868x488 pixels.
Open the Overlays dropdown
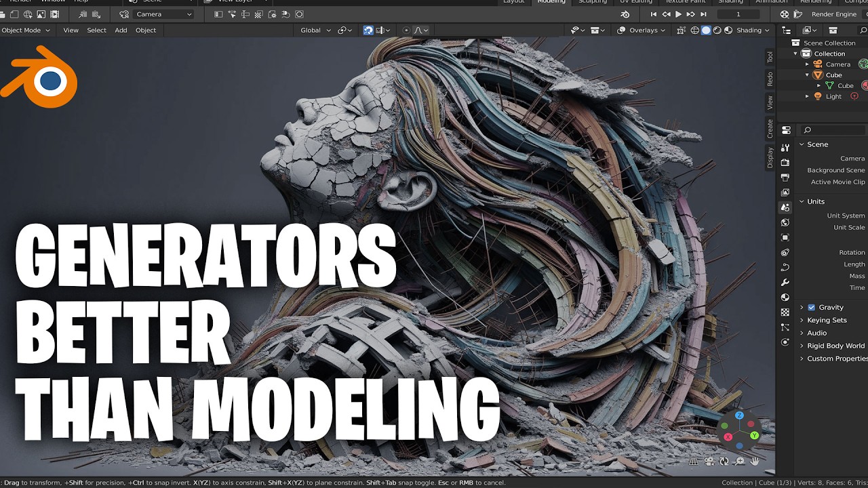(643, 30)
